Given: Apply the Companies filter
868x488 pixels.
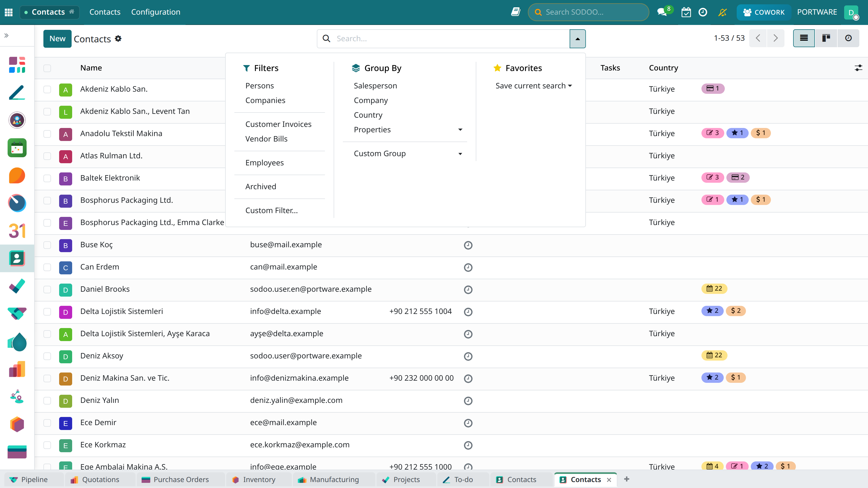Looking at the screenshot, I should pos(265,100).
